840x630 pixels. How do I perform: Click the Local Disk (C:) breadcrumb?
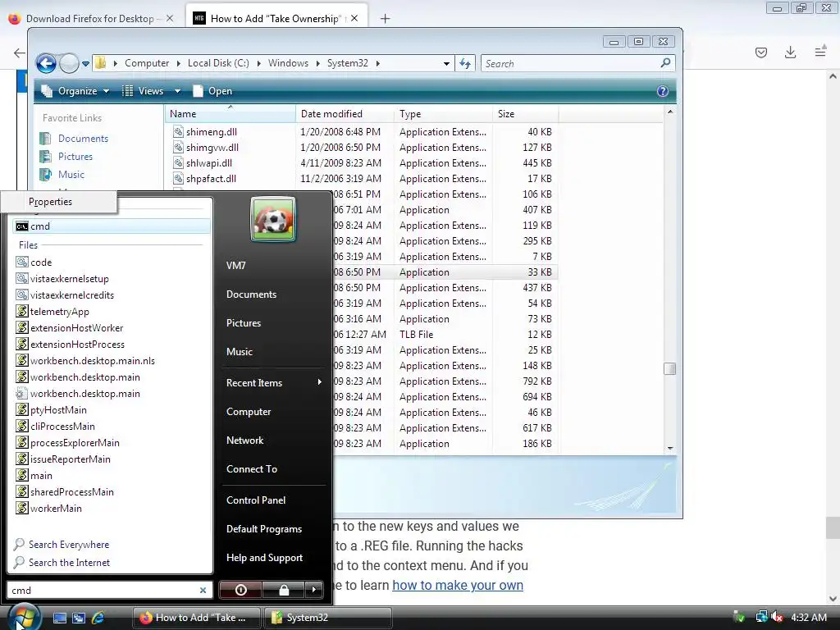[x=218, y=63]
